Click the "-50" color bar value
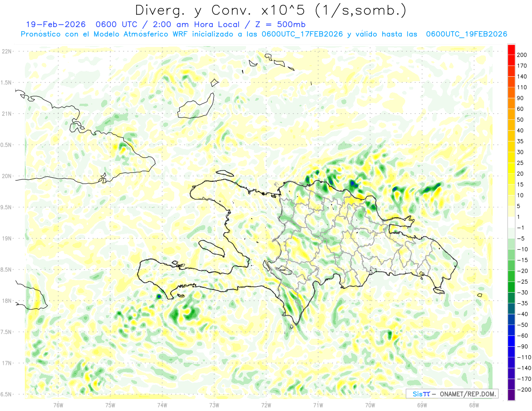The height and width of the screenshot is (411, 532). [x=522, y=325]
